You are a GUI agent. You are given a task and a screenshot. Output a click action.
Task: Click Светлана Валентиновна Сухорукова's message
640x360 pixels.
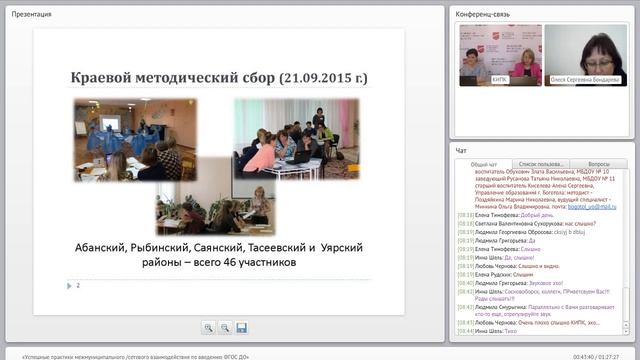527,224
